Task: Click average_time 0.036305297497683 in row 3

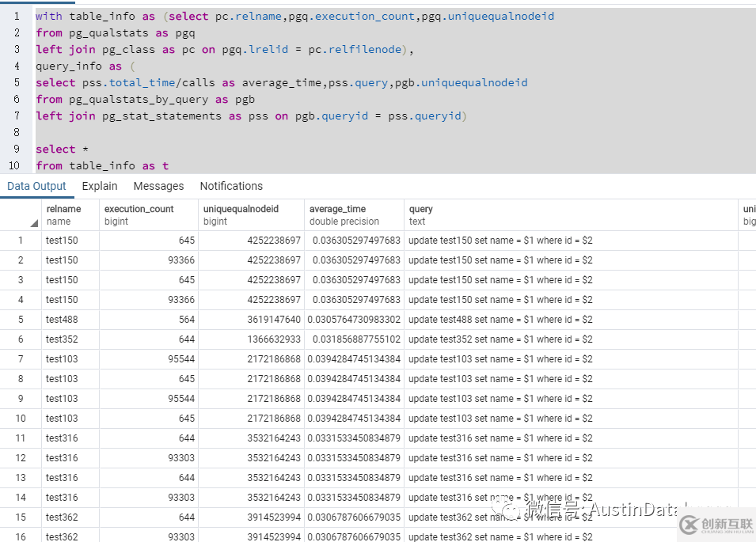Action: pyautogui.click(x=354, y=280)
